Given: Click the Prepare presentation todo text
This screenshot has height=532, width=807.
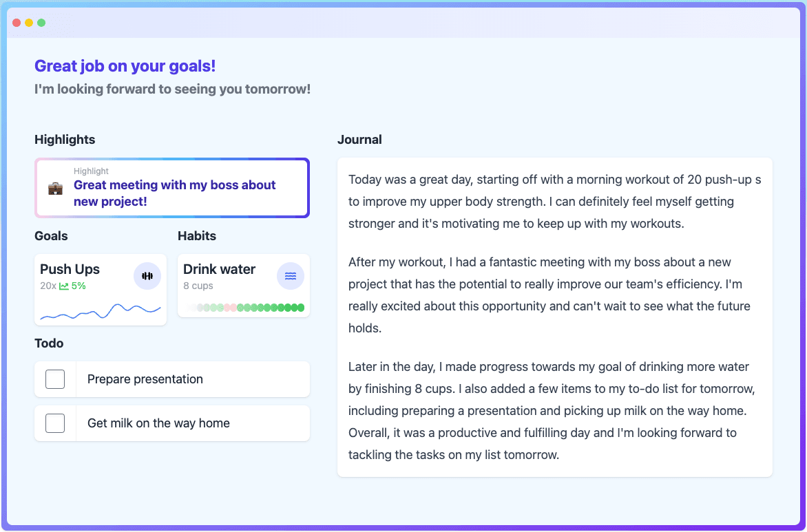Looking at the screenshot, I should pyautogui.click(x=145, y=379).
